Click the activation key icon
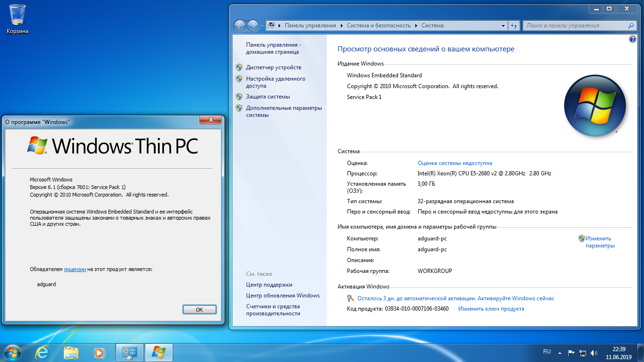The image size is (644, 362). pyautogui.click(x=350, y=298)
